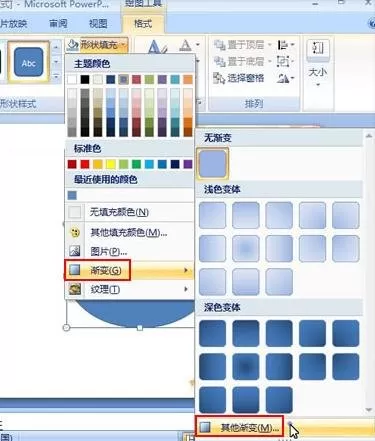This screenshot has width=375, height=441.
Task: Click the More Fill Colors palette icon
Action: [75, 232]
